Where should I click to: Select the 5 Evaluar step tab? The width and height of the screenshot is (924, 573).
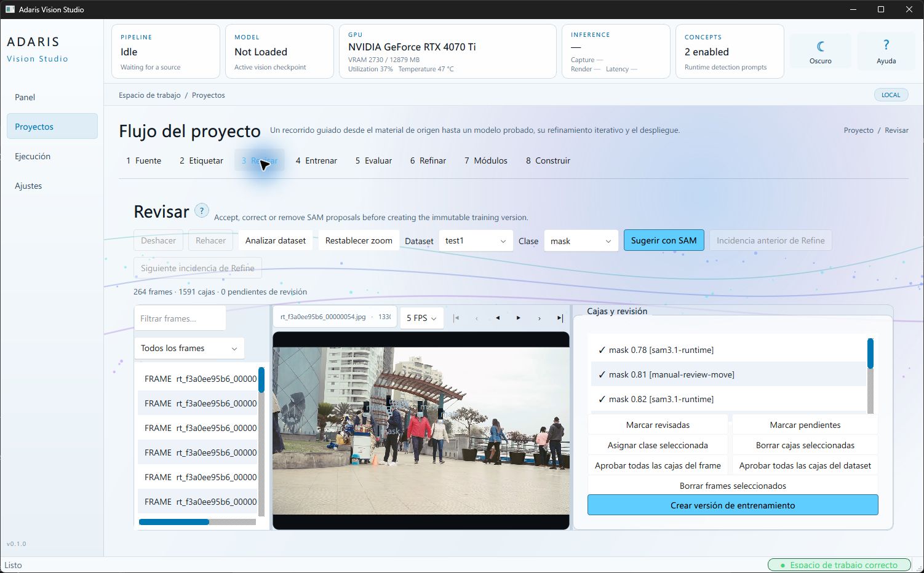point(373,160)
